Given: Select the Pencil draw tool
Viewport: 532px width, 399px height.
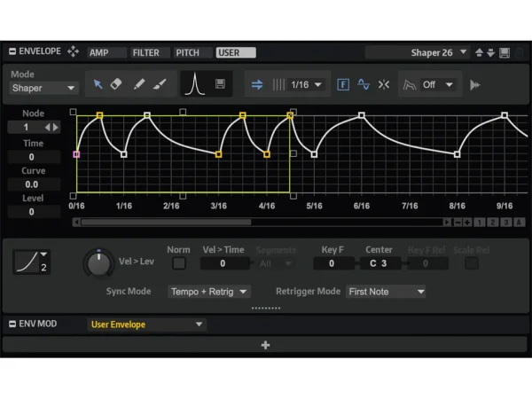Looking at the screenshot, I should point(139,84).
